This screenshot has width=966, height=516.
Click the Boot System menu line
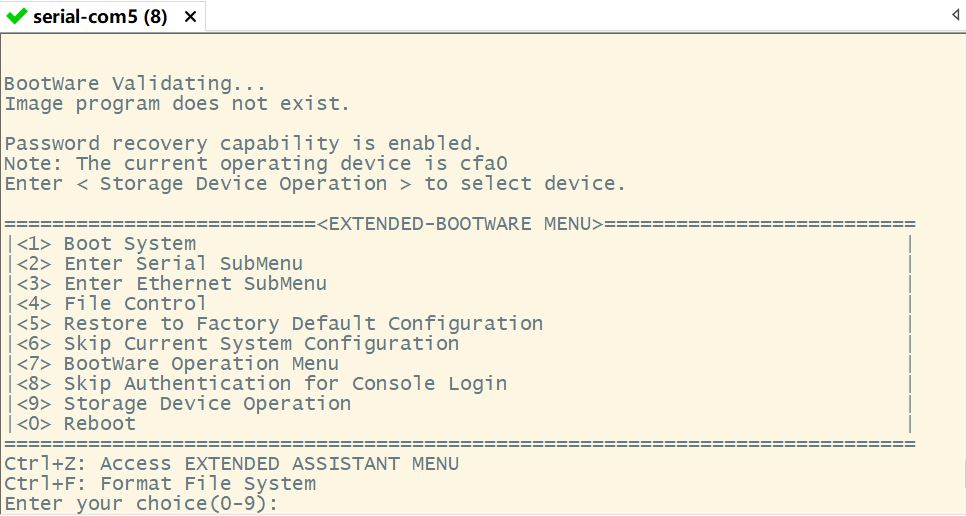tap(129, 243)
